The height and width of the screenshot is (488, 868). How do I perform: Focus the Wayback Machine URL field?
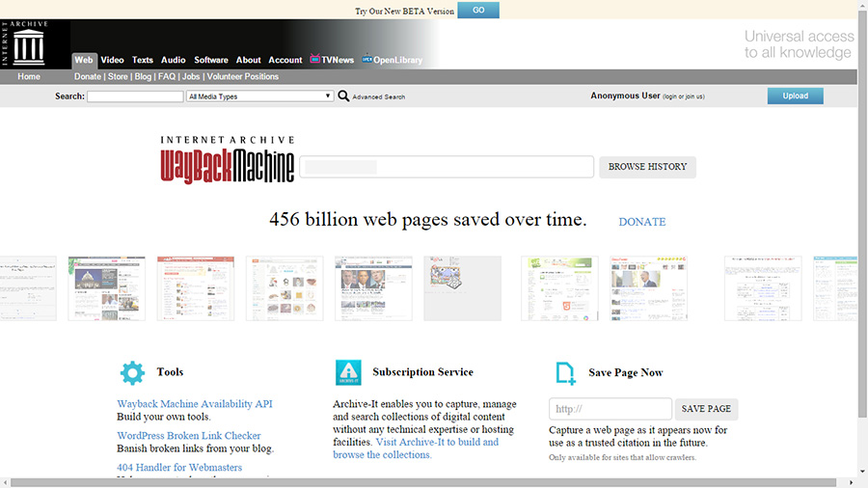(447, 167)
